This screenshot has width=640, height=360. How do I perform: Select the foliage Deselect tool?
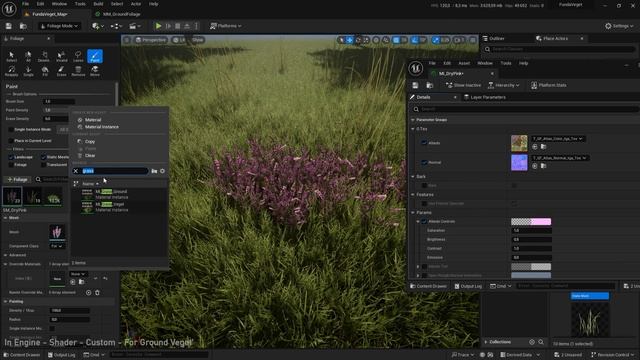click(44, 56)
